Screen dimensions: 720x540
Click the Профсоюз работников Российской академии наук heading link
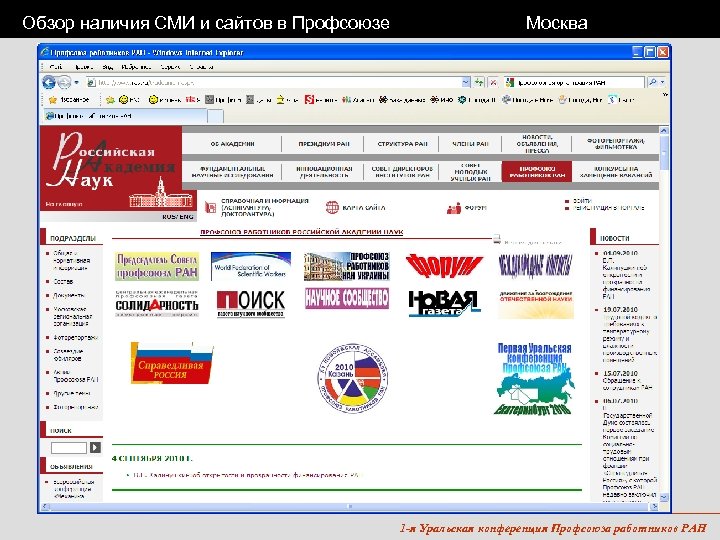click(302, 232)
